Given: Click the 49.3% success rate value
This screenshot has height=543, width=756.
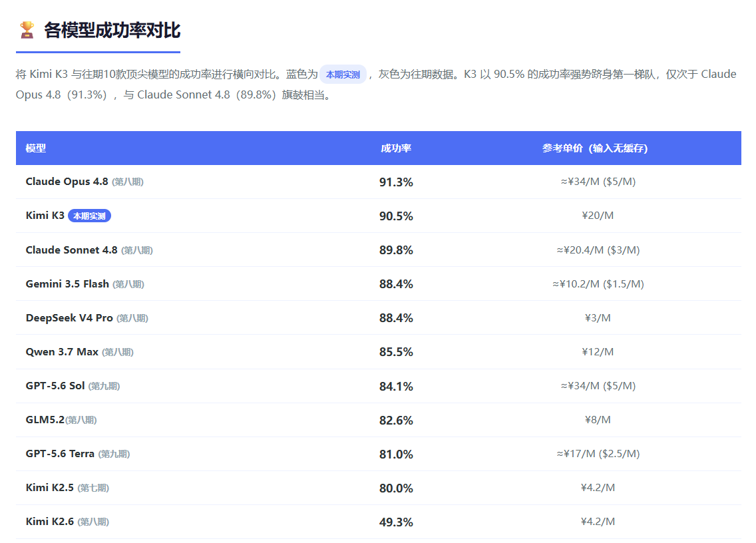Looking at the screenshot, I should coord(396,522).
